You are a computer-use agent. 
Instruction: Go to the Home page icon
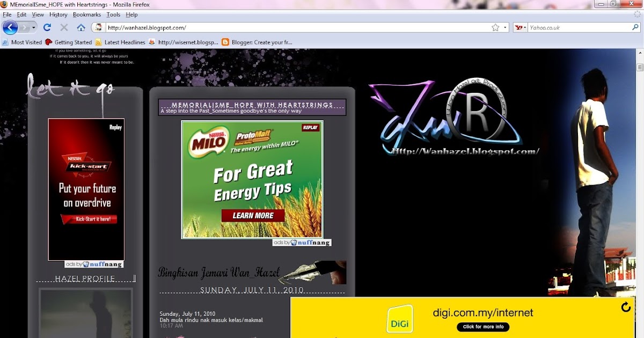coord(81,27)
